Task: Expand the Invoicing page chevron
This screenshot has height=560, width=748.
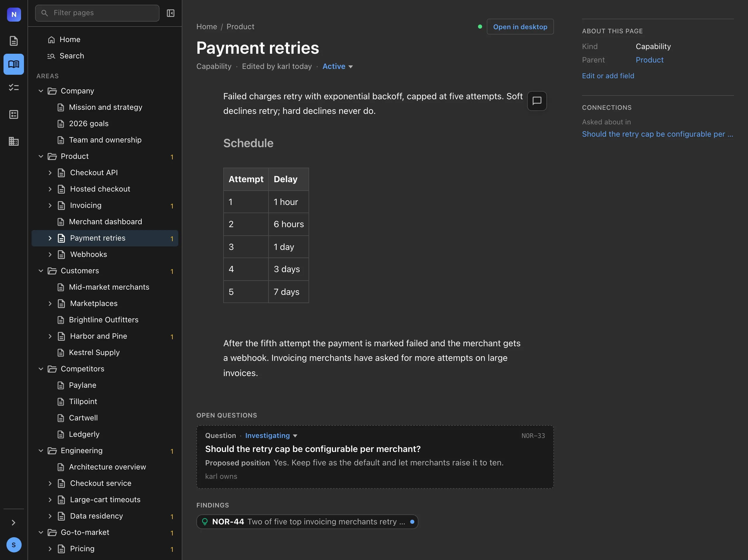Action: tap(50, 206)
